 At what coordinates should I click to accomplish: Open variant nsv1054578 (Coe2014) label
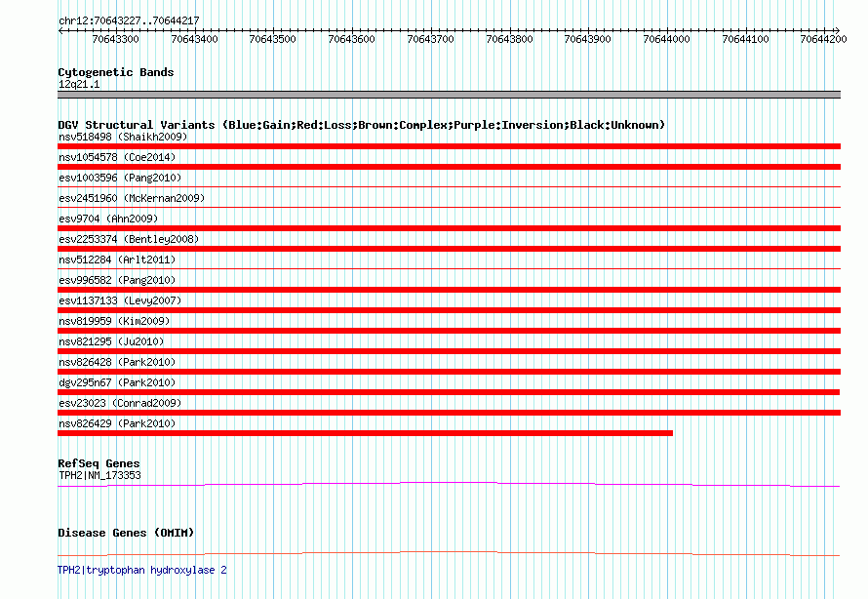(117, 157)
